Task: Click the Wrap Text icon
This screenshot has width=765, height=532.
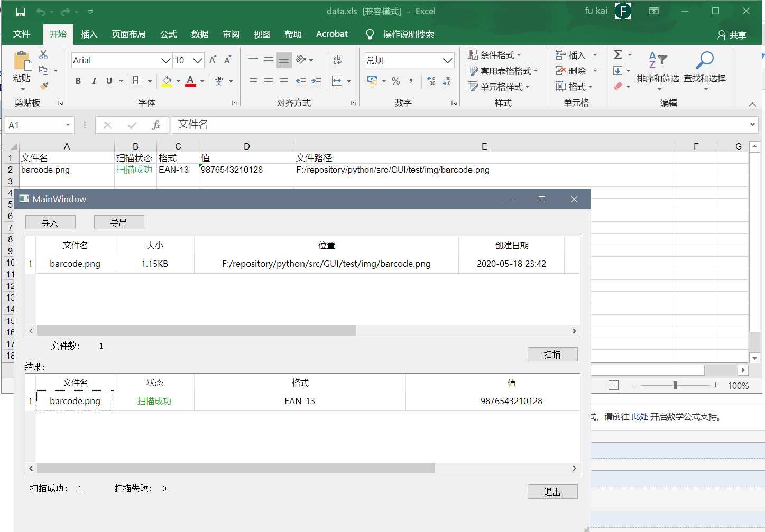Action: (337, 60)
